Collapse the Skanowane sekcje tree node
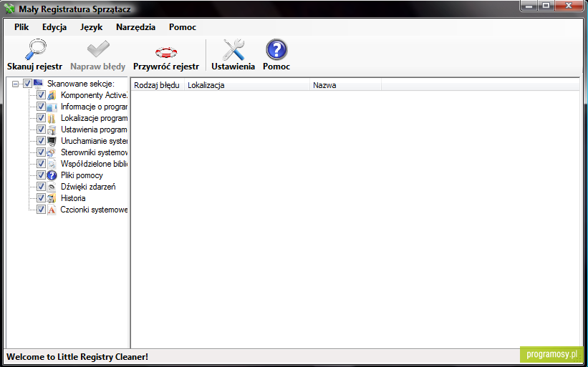 (15, 84)
